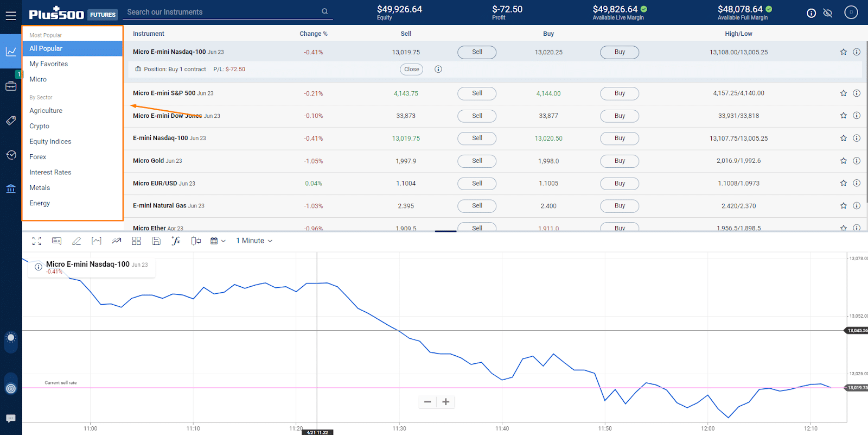The height and width of the screenshot is (435, 868).
Task: Sell E-mini Natural Gas
Action: (477, 206)
